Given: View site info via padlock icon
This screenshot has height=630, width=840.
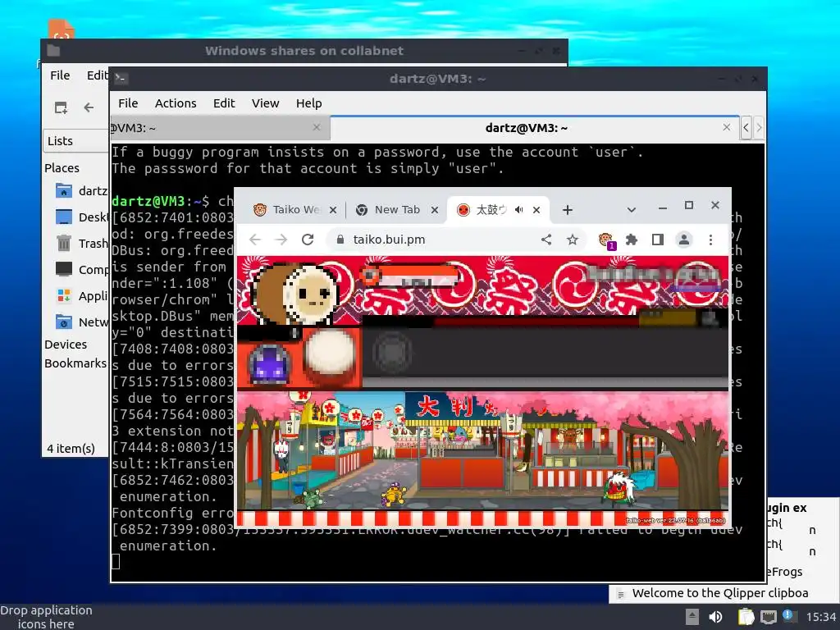Looking at the screenshot, I should click(340, 240).
